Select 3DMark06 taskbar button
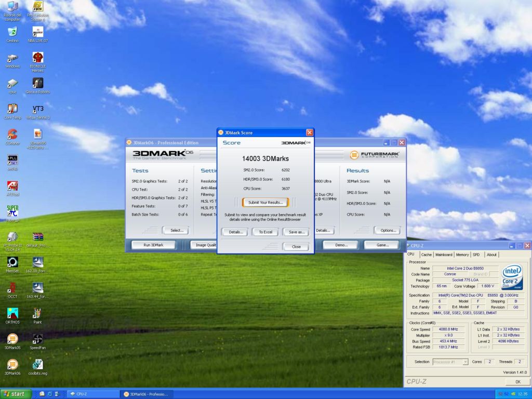 tap(146, 394)
